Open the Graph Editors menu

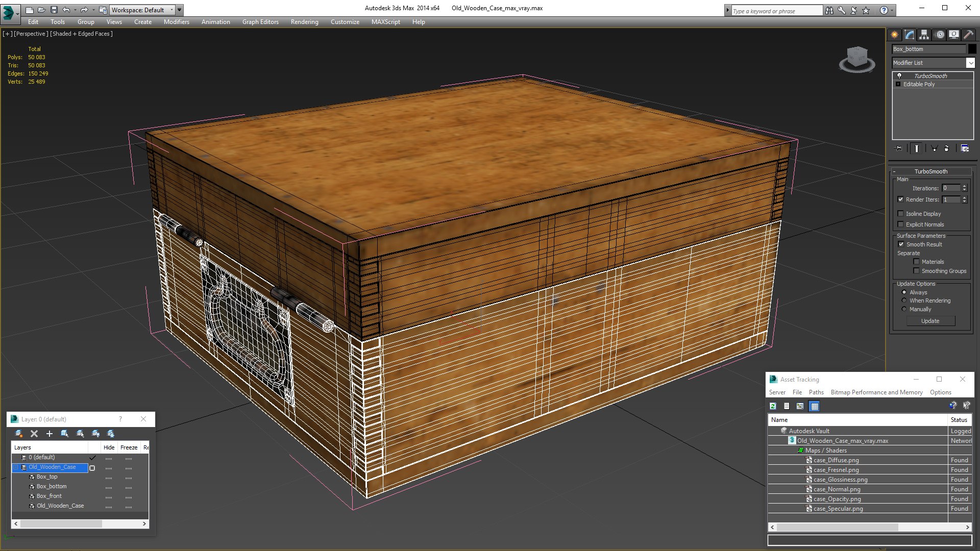click(260, 22)
